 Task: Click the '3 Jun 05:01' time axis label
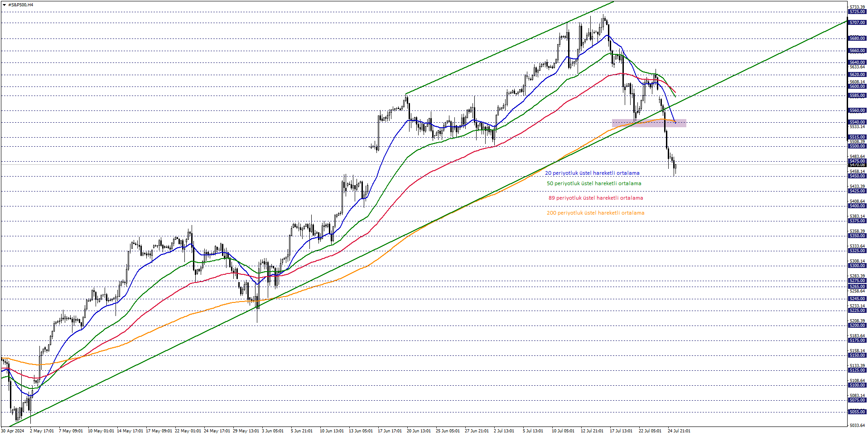[273, 431]
